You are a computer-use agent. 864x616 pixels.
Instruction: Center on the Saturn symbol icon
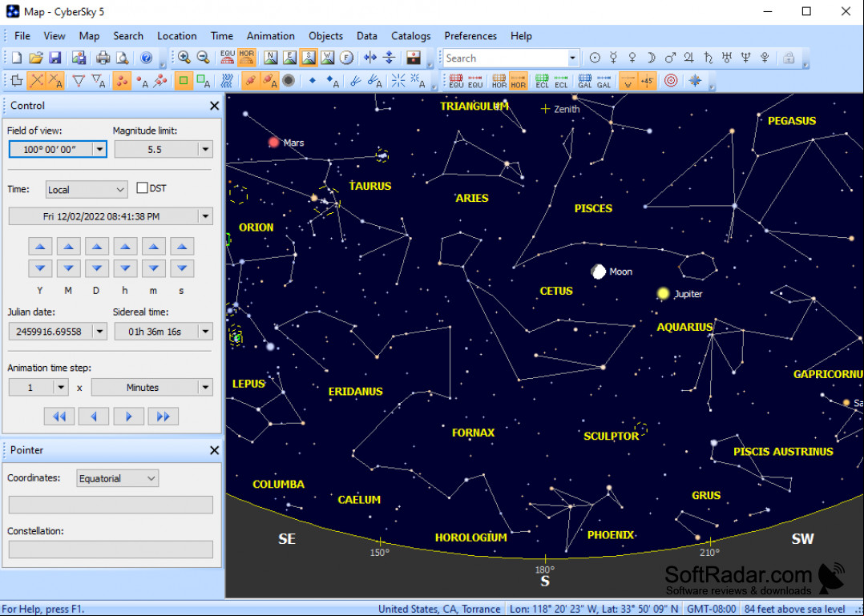point(708,58)
